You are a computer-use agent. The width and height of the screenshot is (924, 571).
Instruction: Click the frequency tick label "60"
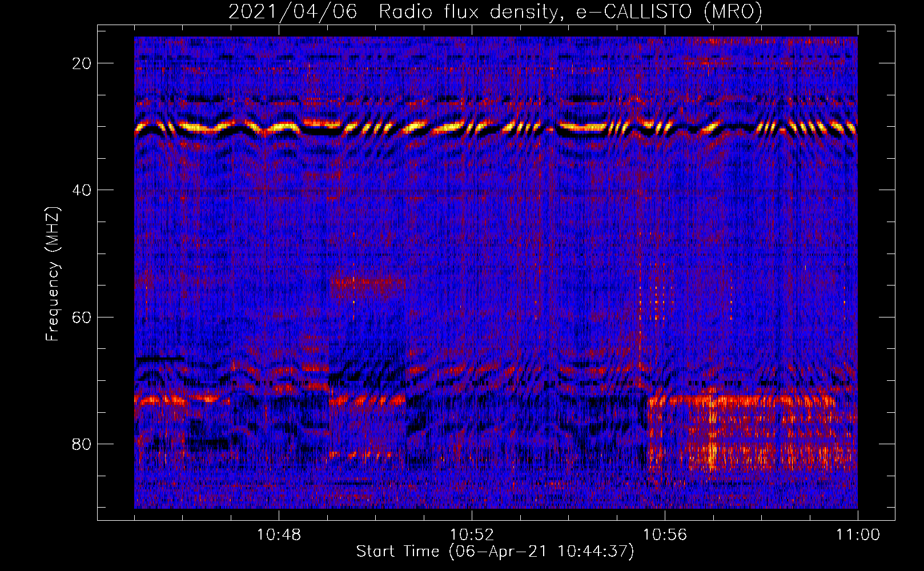pos(82,317)
